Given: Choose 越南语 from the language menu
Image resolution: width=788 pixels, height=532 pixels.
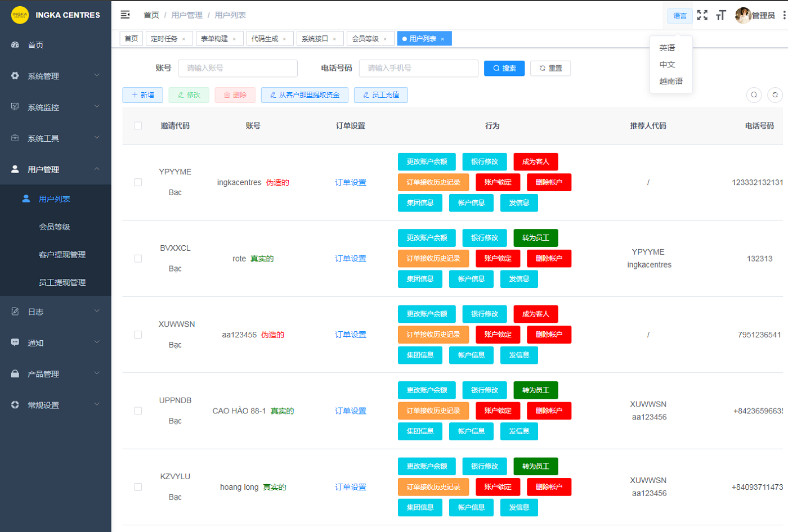Looking at the screenshot, I should point(671,81).
